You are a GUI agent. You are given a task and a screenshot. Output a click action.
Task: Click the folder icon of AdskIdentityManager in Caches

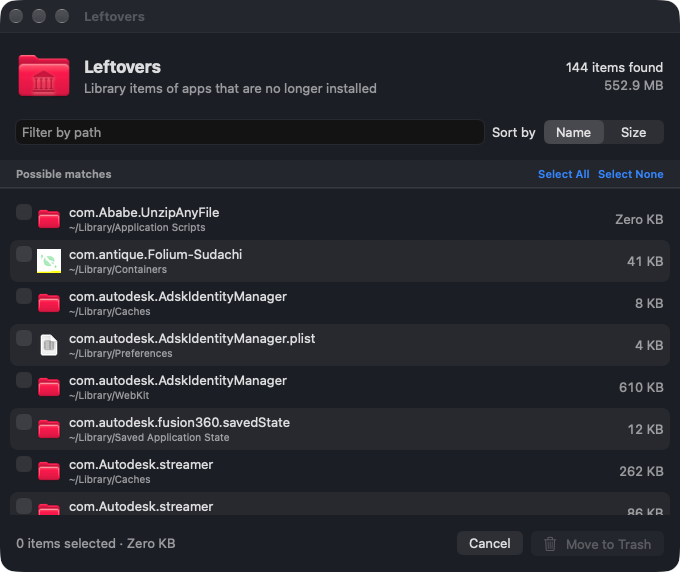point(49,303)
